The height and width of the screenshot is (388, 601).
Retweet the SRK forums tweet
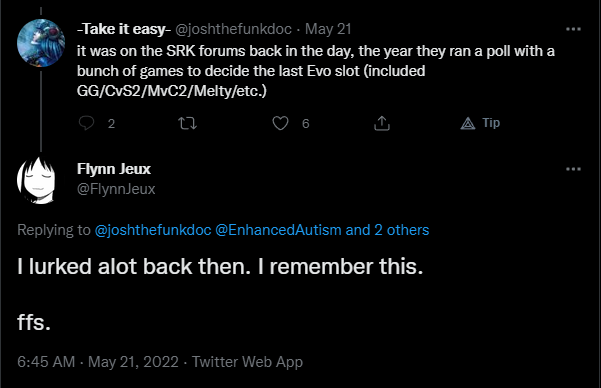coord(187,123)
